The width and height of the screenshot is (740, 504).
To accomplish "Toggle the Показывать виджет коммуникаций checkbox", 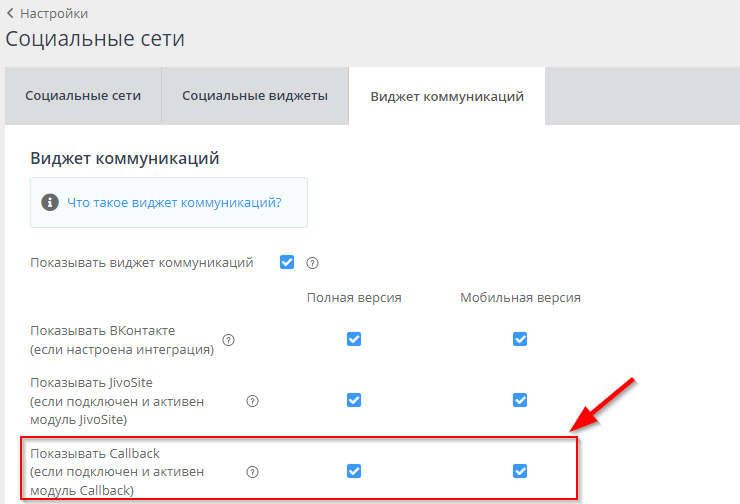I will pyautogui.click(x=287, y=262).
